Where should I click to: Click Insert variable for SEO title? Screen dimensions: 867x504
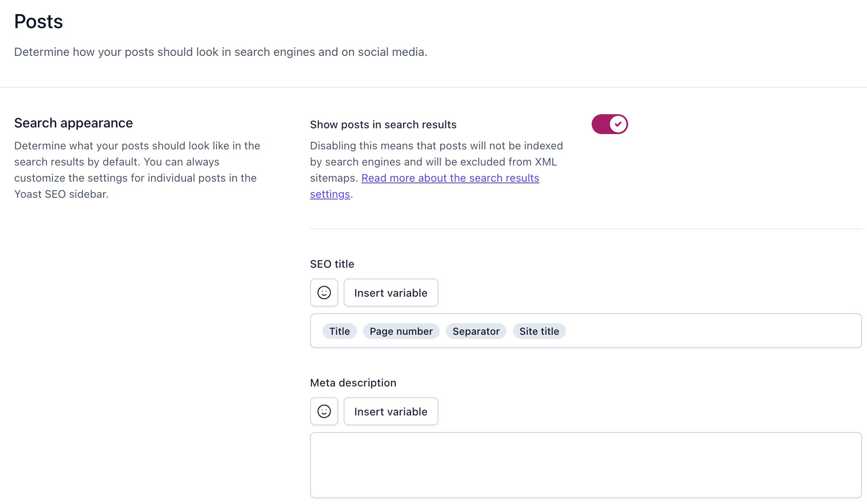(390, 293)
